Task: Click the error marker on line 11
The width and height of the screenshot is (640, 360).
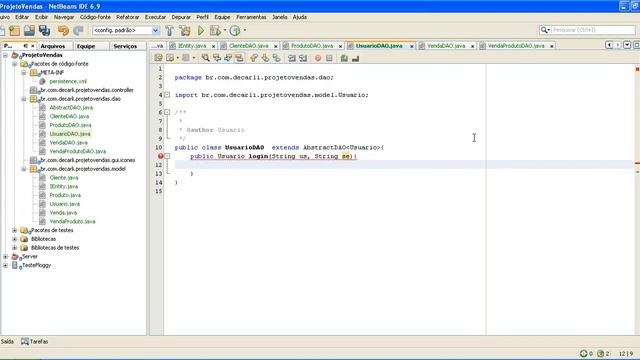Action: [x=160, y=156]
